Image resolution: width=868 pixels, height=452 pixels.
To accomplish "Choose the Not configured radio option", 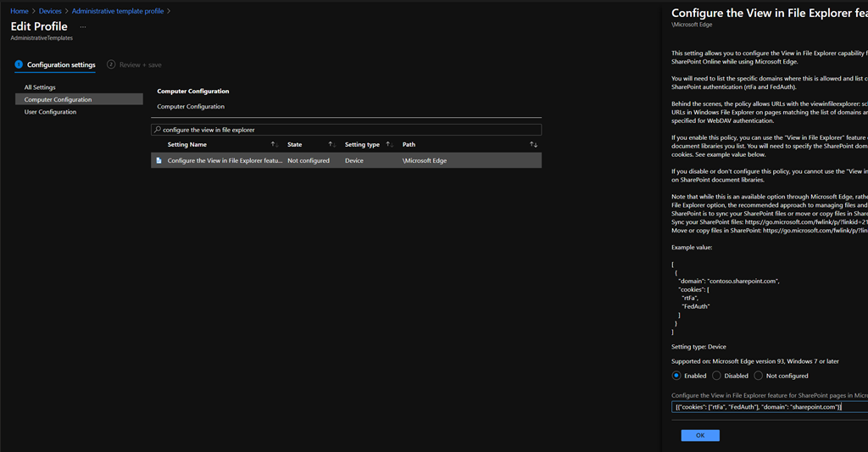I will 759,376.
